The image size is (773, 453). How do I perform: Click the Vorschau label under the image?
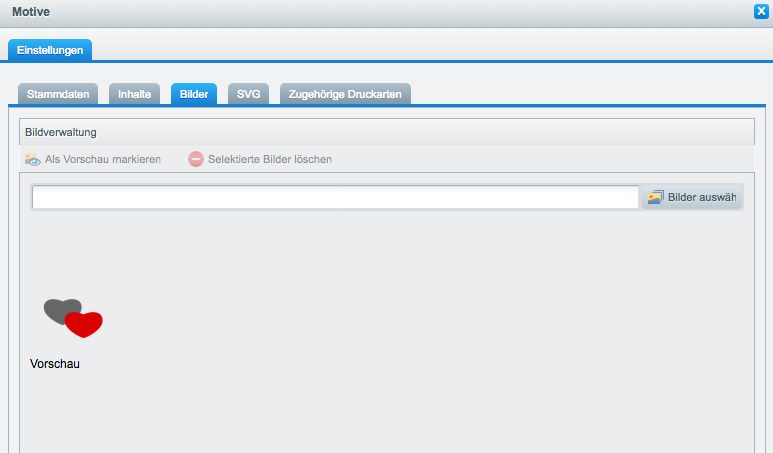pyautogui.click(x=55, y=364)
